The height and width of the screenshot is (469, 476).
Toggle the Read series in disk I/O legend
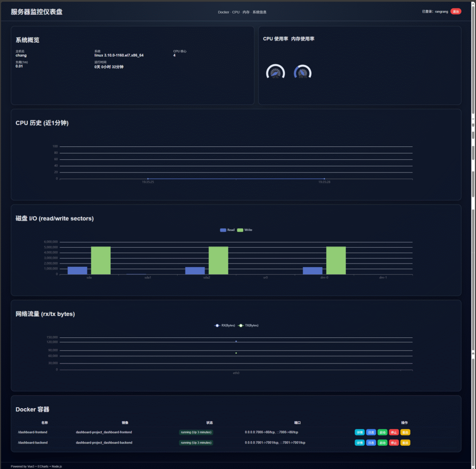pyautogui.click(x=227, y=230)
